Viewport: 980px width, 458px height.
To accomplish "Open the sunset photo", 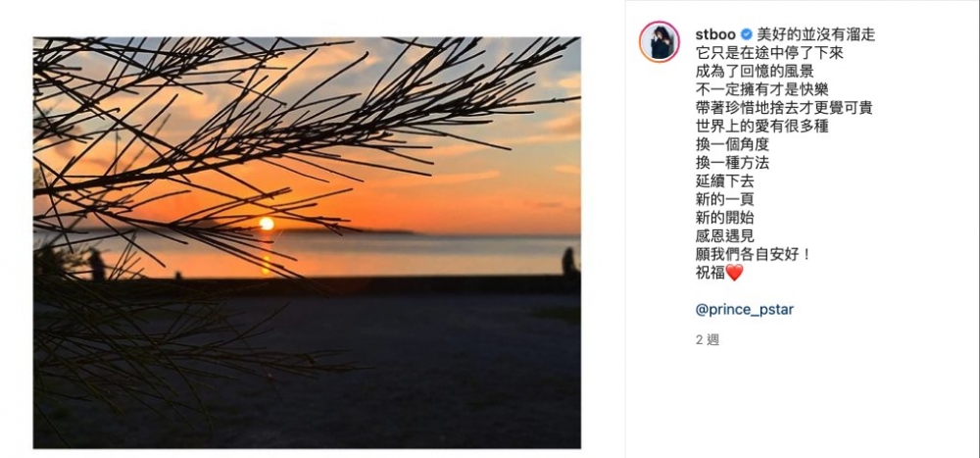I will pos(307,243).
